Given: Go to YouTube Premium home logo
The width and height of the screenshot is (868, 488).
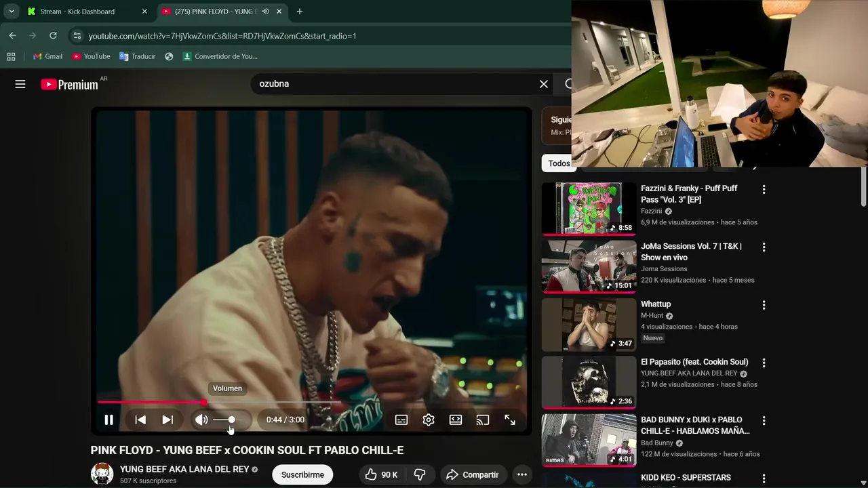Looking at the screenshot, I should coord(70,84).
